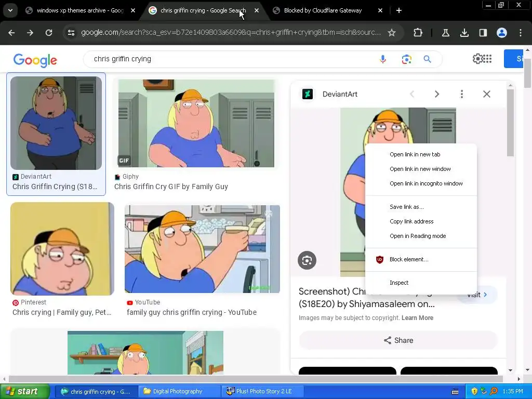Screen dimensions: 532x399
Task: Click the Share button in preview panel
Action: point(398,340)
